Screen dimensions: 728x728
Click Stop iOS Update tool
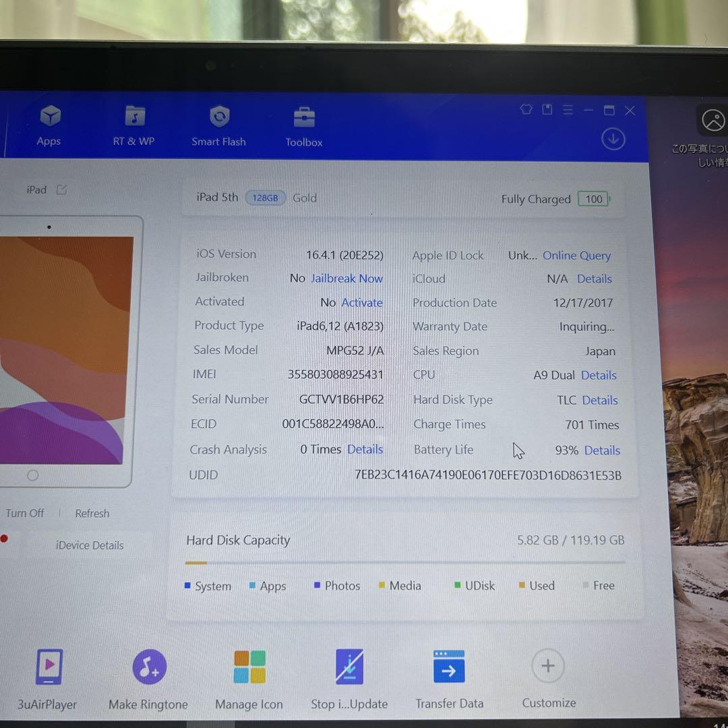pyautogui.click(x=349, y=679)
